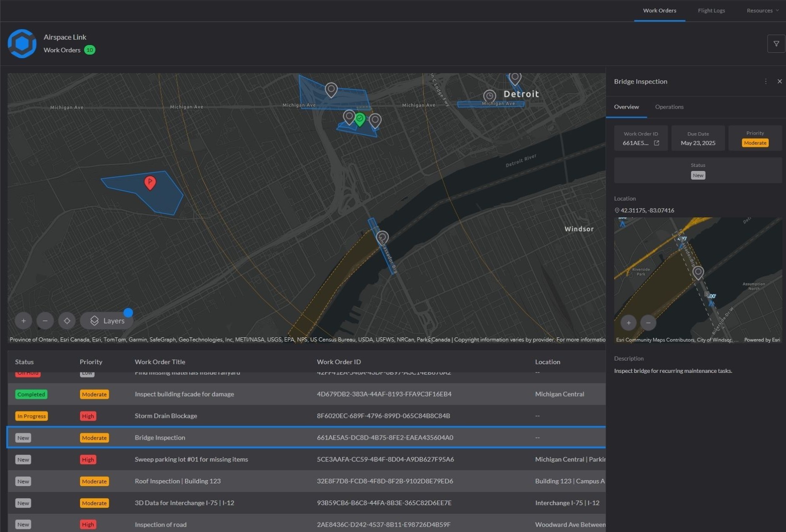Open the work orders filter

tap(776, 44)
